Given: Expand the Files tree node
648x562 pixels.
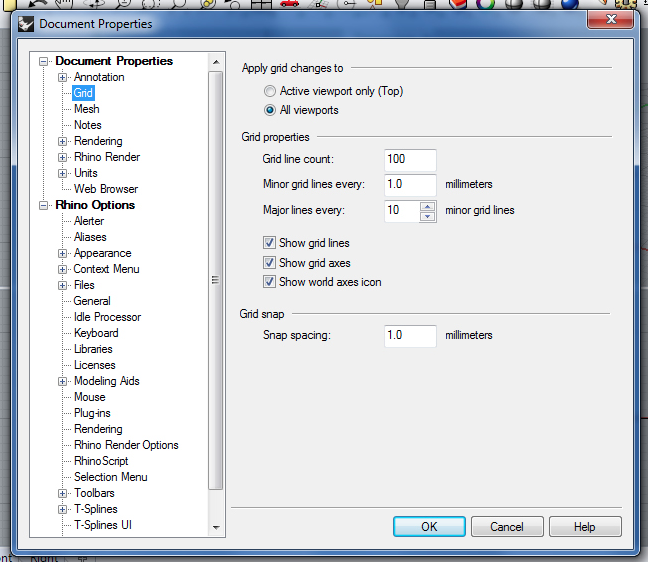Looking at the screenshot, I should coord(62,286).
